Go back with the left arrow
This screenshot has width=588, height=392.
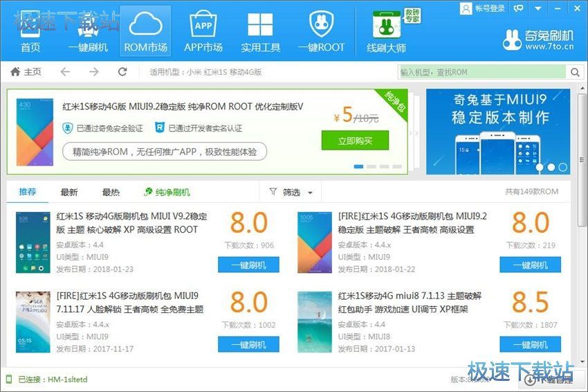(x=65, y=71)
